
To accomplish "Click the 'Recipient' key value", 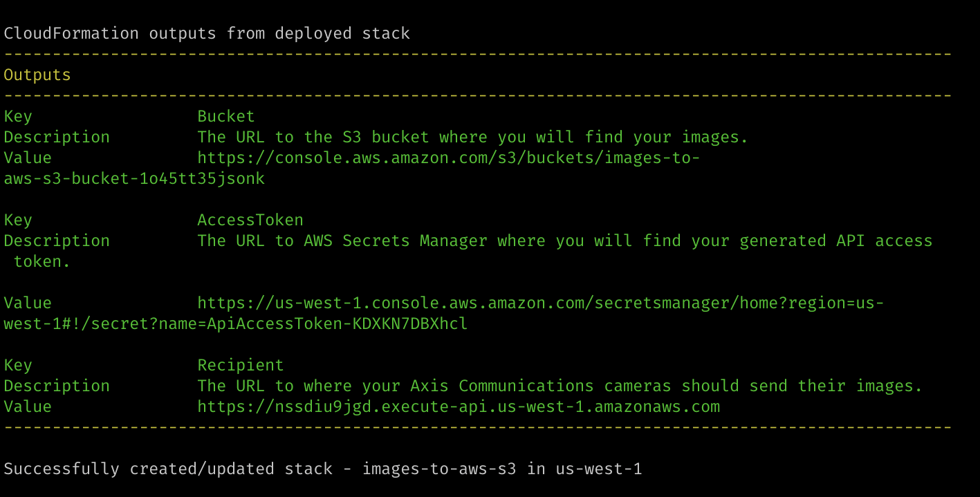I will [x=241, y=366].
